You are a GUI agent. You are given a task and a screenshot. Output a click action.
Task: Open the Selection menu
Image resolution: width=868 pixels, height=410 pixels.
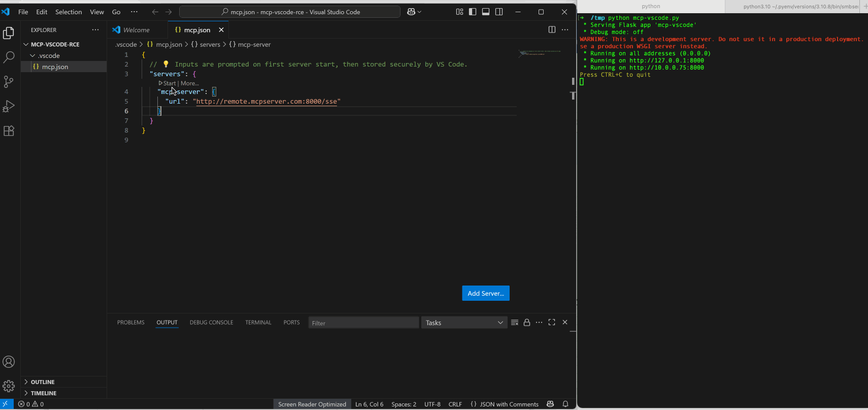coord(69,12)
